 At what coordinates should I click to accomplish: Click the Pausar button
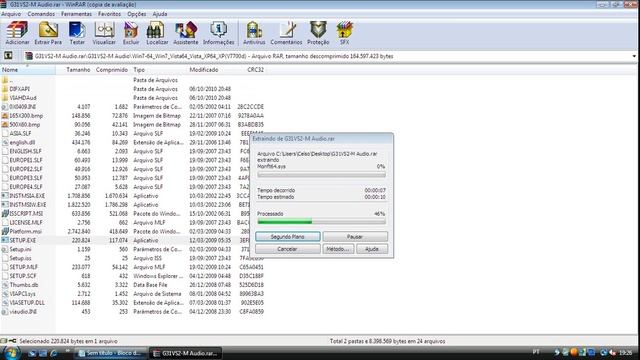[x=355, y=237]
